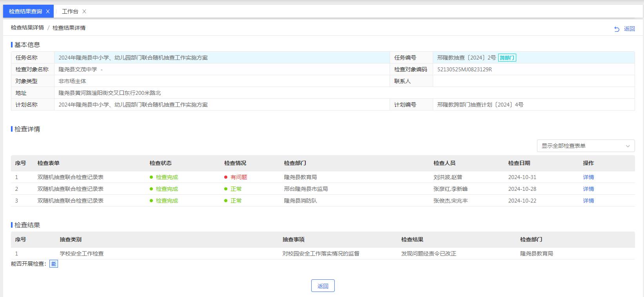Click the 跨部门 tag badge

click(507, 58)
